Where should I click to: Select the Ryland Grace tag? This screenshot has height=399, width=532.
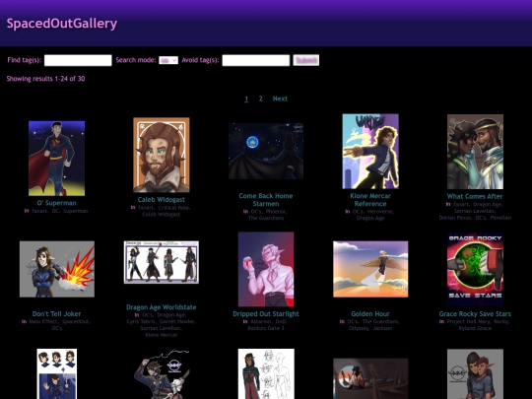click(475, 328)
